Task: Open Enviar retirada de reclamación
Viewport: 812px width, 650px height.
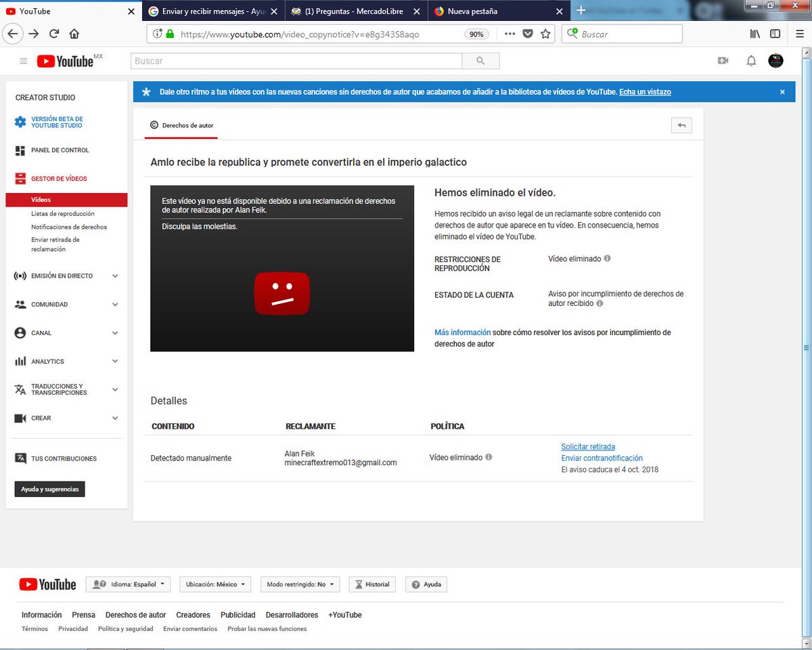Action: [x=55, y=244]
